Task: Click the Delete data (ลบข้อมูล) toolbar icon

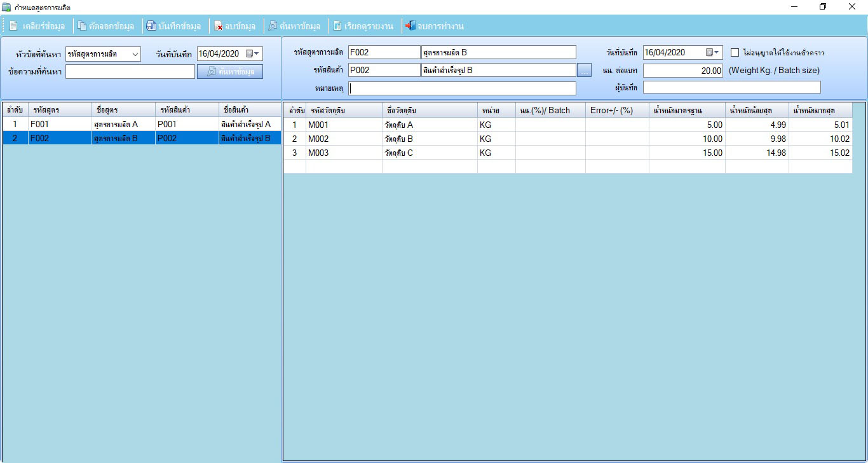Action: pyautogui.click(x=219, y=26)
